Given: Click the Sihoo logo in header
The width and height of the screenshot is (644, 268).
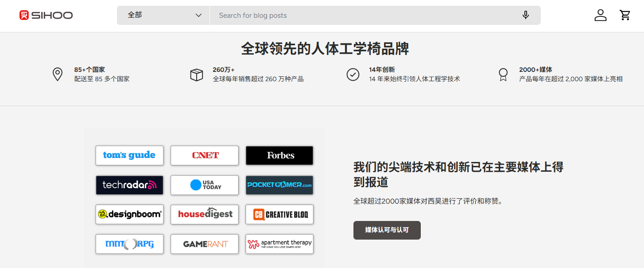Looking at the screenshot, I should (46, 16).
